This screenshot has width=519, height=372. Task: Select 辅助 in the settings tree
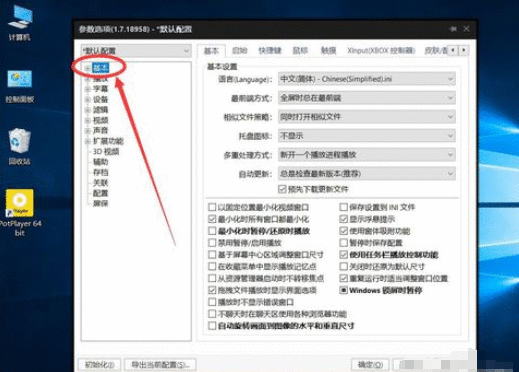100,162
